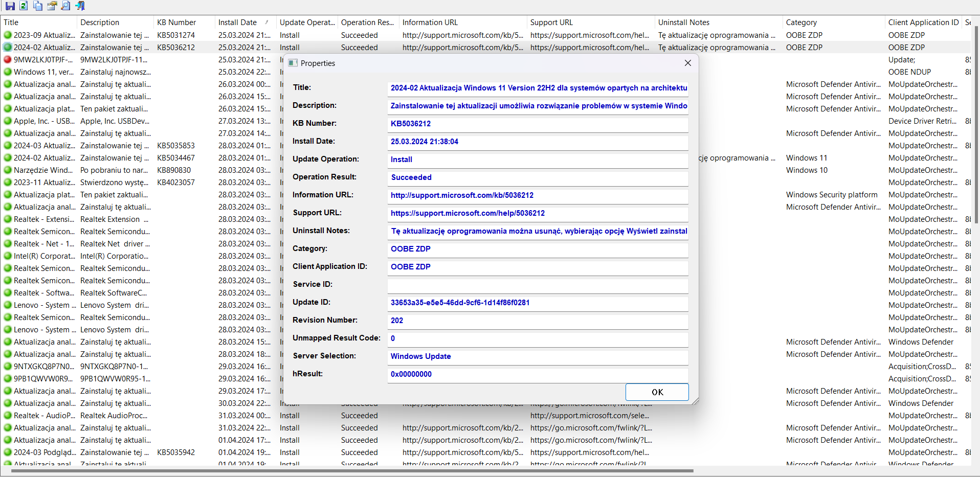
Task: Select the 9PB1QWVW0R9... title row
Action: (x=43, y=379)
